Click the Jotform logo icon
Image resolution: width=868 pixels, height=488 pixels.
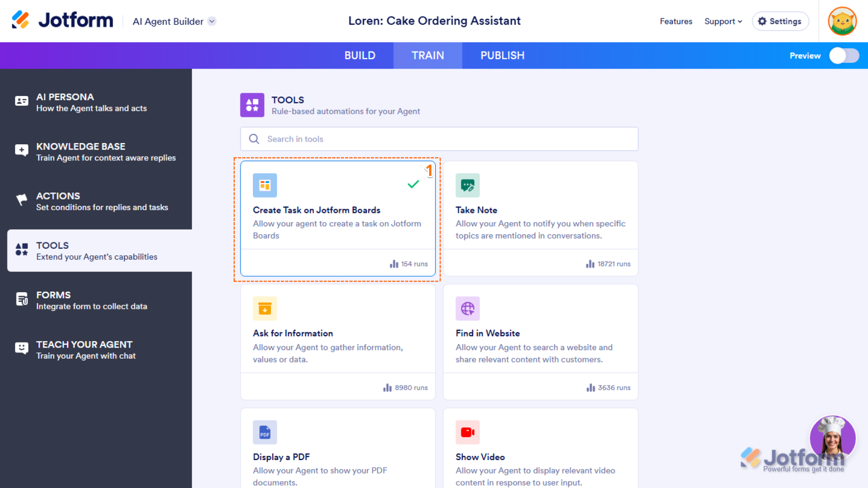[x=20, y=20]
